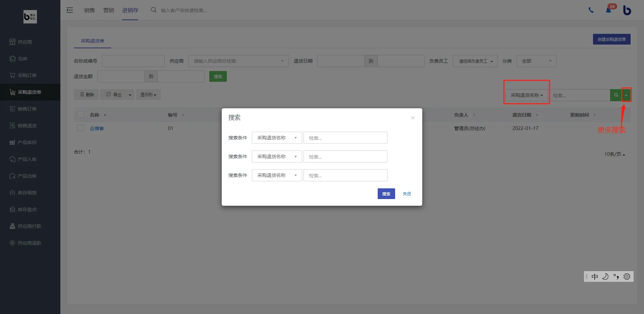Screen dimensions: 644x314
Task: Open the 显示列 dropdown
Action: [148, 95]
